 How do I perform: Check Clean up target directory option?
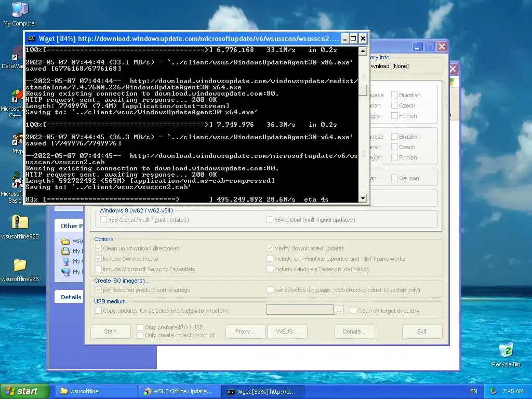pyautogui.click(x=353, y=311)
